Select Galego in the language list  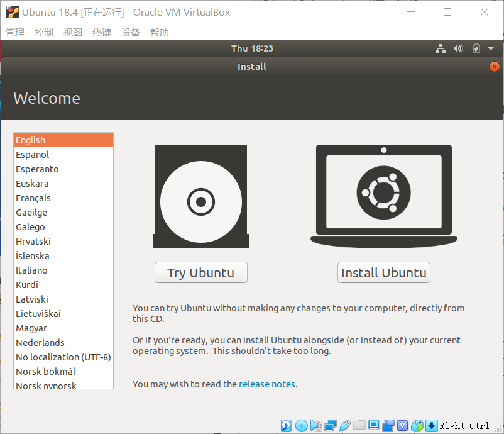point(63,227)
